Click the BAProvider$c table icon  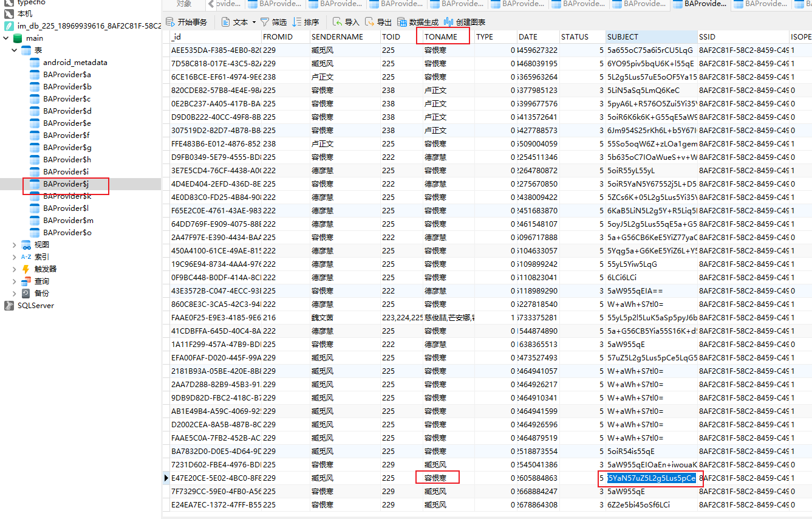[x=35, y=99]
